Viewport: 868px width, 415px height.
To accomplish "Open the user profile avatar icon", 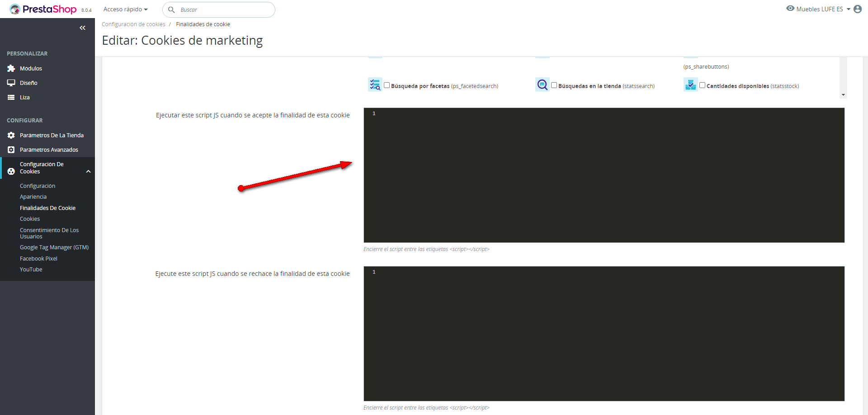I will pos(858,9).
